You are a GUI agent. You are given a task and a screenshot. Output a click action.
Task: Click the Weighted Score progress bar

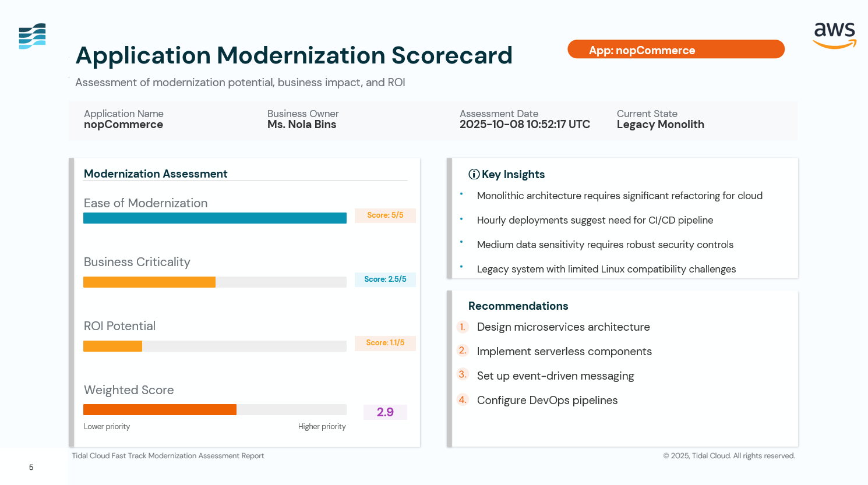[214, 409]
